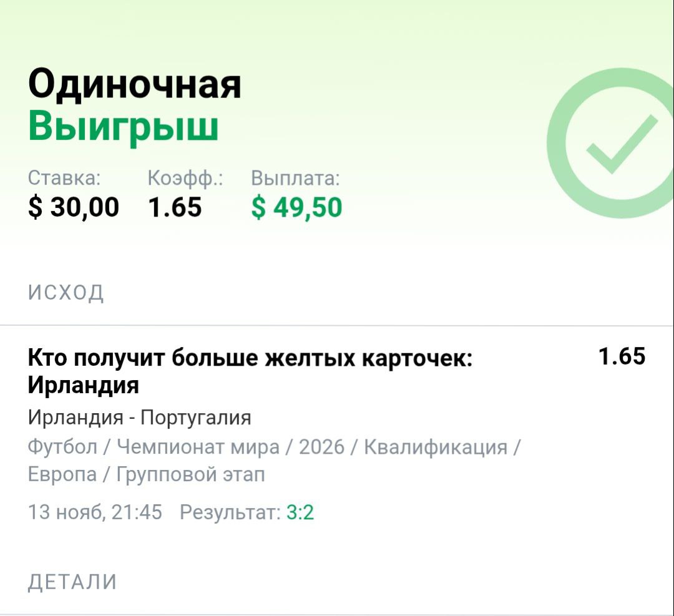Click the green "Выигрыш" status text
The width and height of the screenshot is (674, 616).
(x=124, y=127)
